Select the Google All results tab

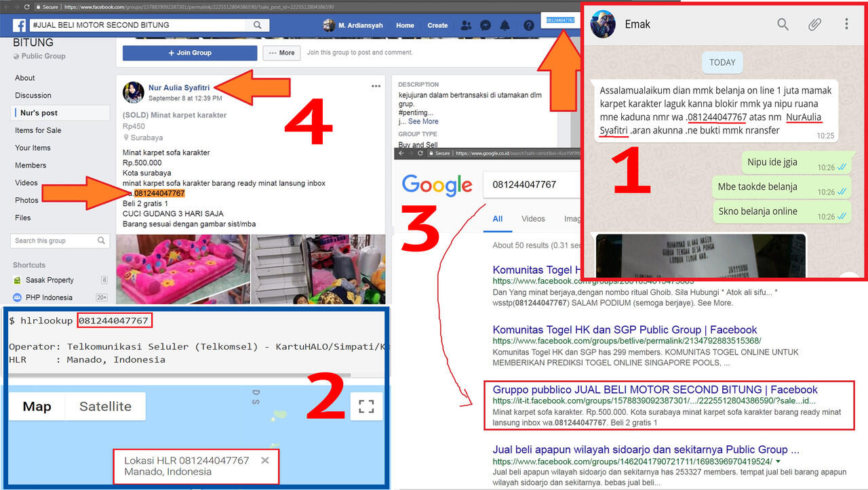click(x=498, y=219)
